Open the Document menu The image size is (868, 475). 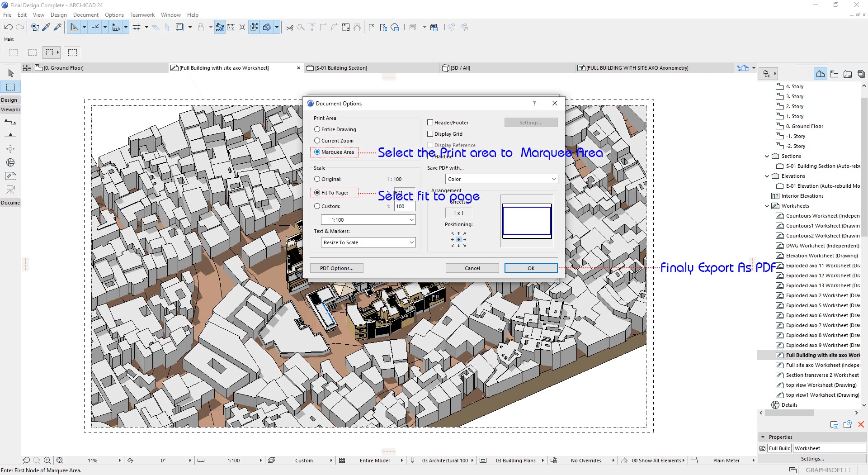(x=85, y=15)
